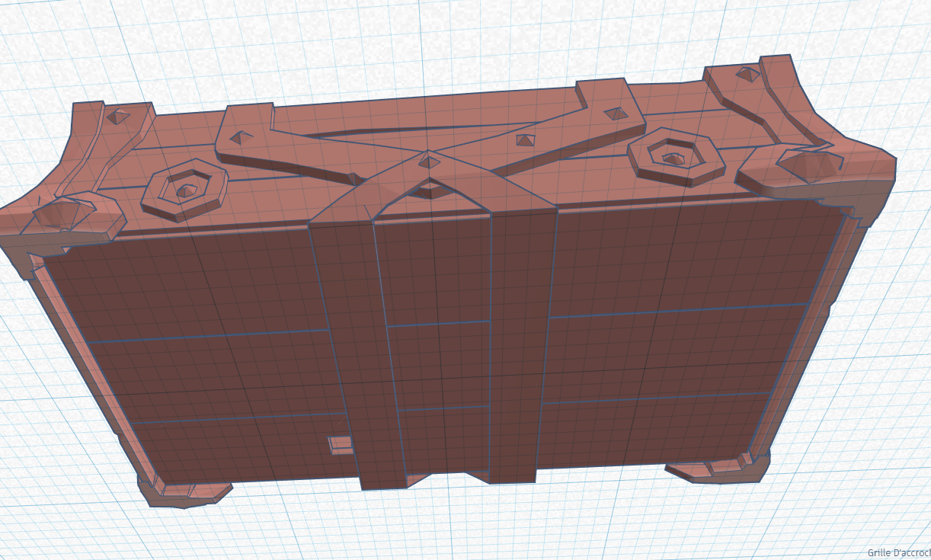
Task: Click the round socket on the left corner
Action: 62,213
